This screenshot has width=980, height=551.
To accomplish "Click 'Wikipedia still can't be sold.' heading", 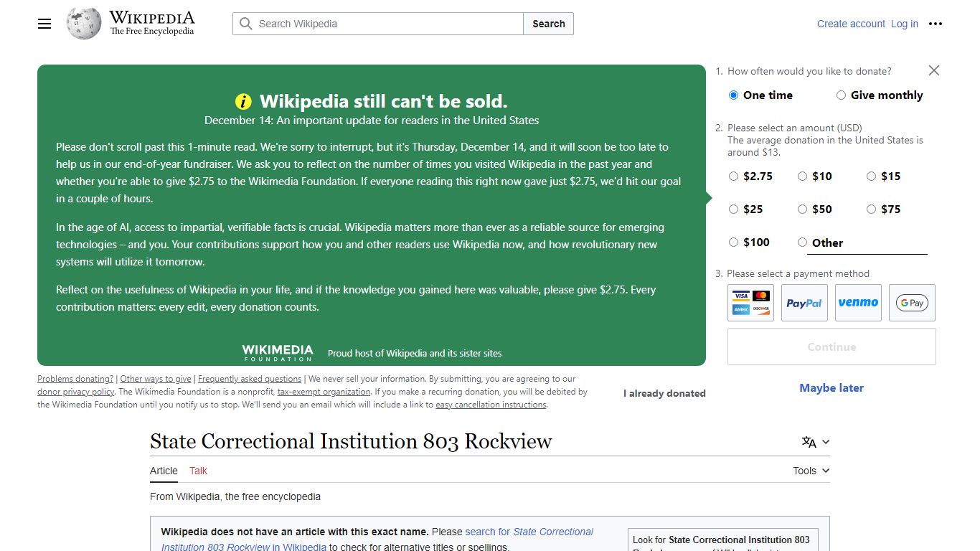I will (383, 101).
